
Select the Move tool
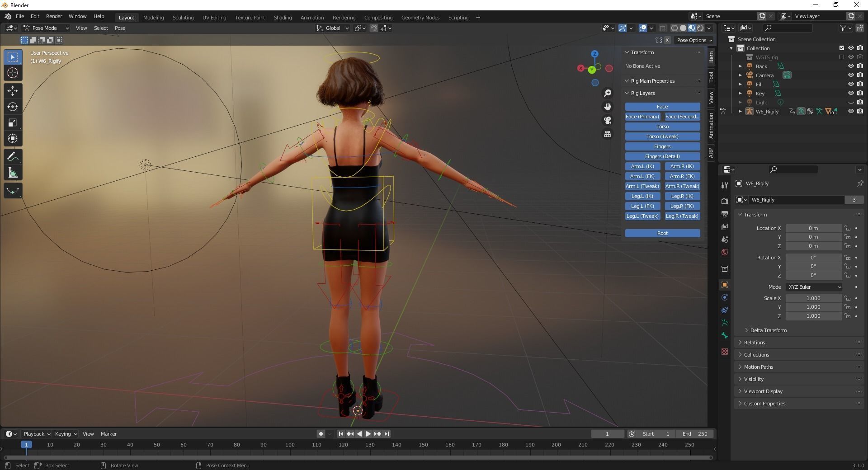[x=13, y=90]
